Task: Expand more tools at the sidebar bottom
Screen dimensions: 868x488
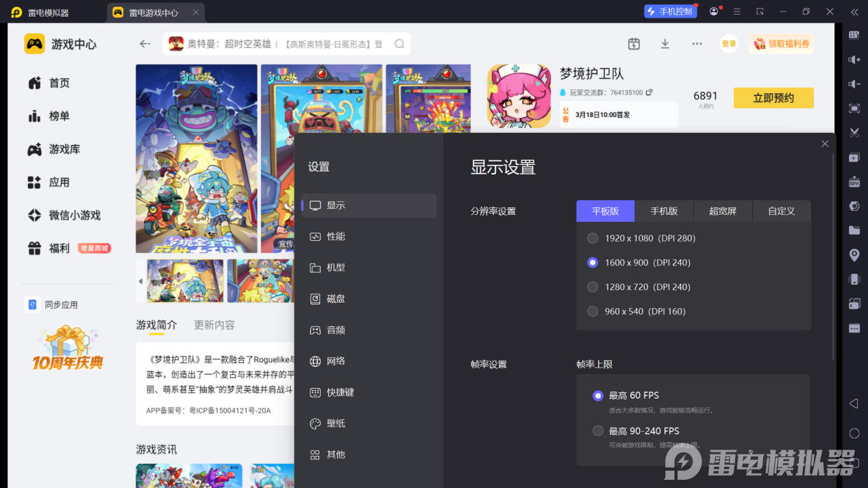Action: (x=854, y=328)
